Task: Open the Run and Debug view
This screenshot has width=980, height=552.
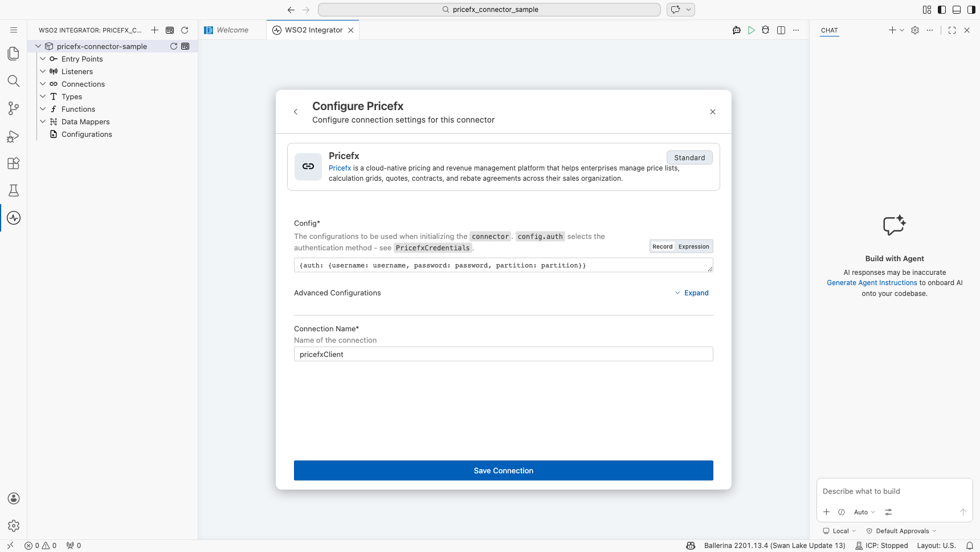Action: click(x=14, y=136)
